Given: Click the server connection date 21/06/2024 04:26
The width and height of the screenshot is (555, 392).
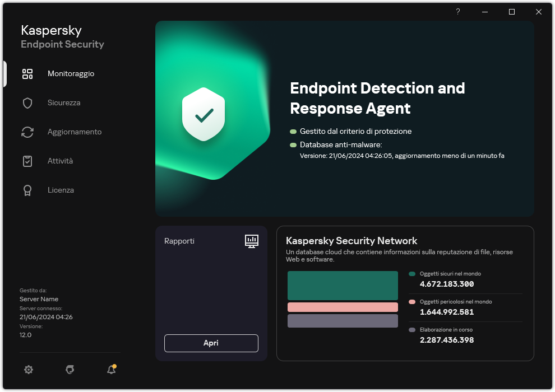Looking at the screenshot, I should coord(46,317).
